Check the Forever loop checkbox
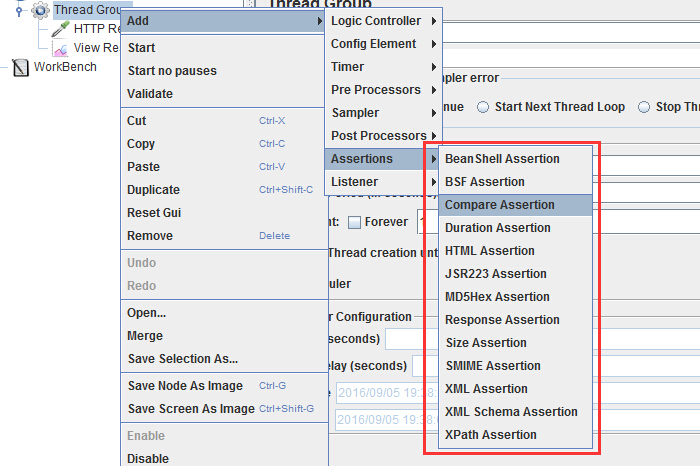Viewport: 700px width, 466px height. pos(354,222)
